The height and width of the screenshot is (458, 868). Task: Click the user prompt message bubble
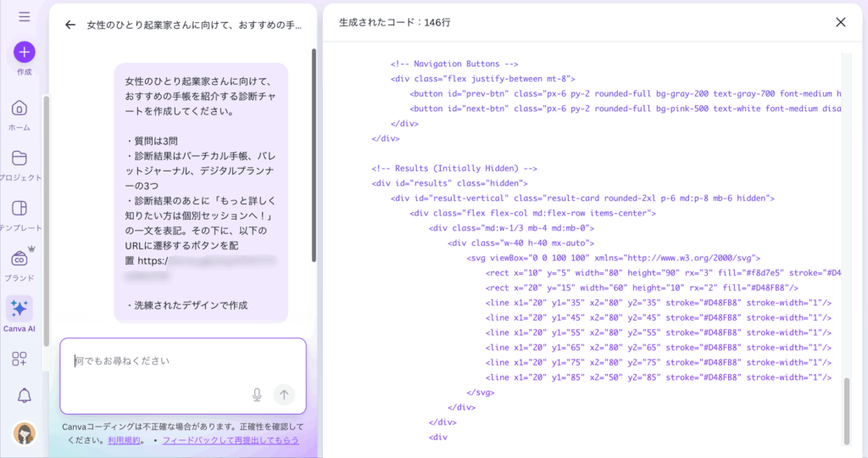click(x=201, y=193)
